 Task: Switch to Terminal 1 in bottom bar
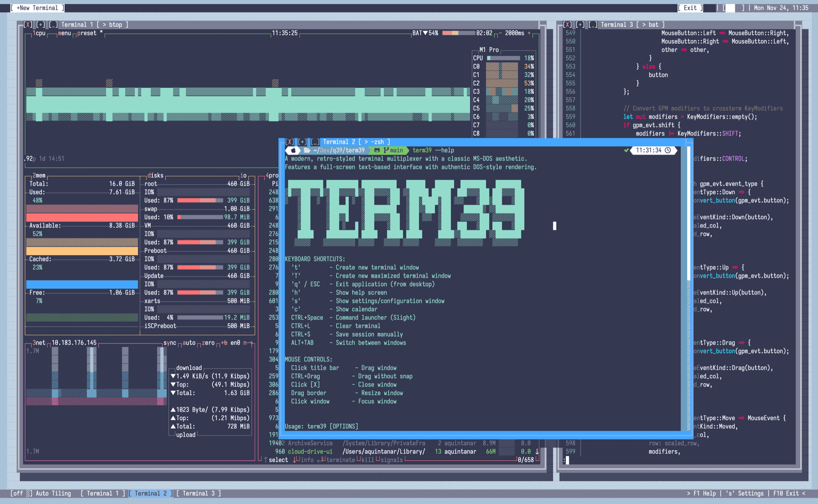click(x=103, y=493)
